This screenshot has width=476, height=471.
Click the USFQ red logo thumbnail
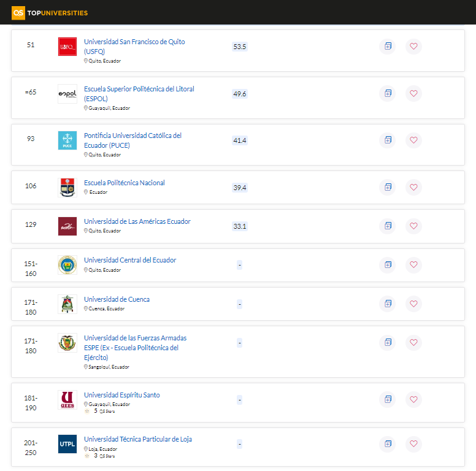click(67, 47)
